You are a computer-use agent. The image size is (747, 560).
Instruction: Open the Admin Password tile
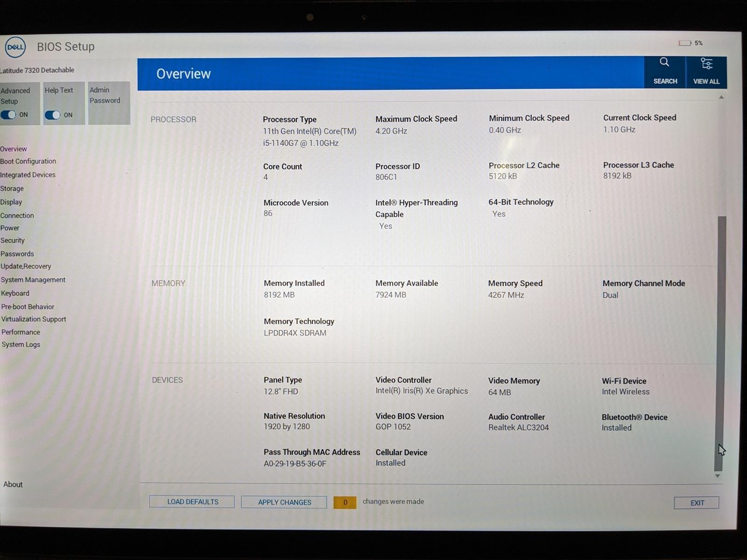tap(109, 103)
